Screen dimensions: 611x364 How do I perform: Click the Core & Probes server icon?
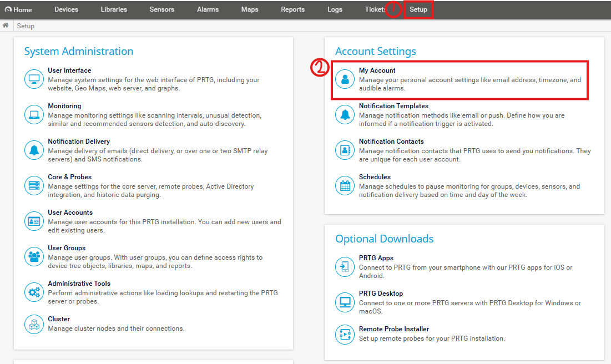pyautogui.click(x=34, y=185)
